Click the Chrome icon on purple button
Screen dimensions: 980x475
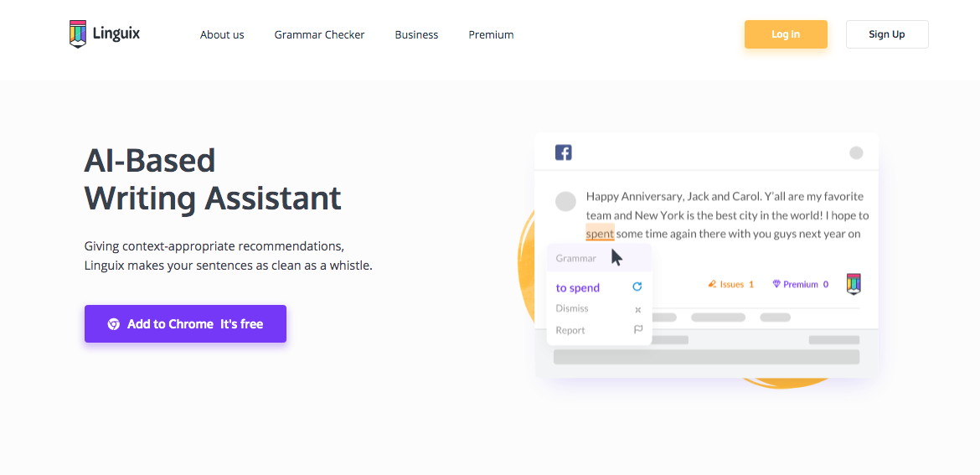coord(113,323)
